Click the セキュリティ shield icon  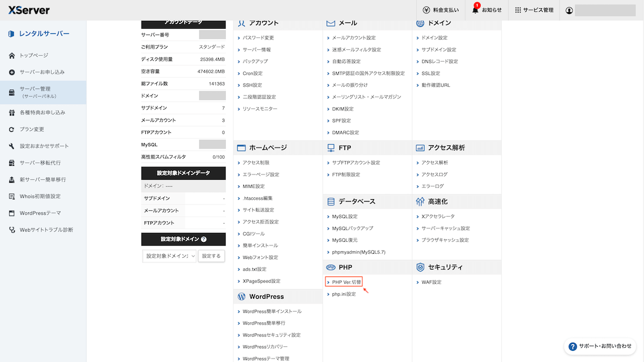click(420, 268)
